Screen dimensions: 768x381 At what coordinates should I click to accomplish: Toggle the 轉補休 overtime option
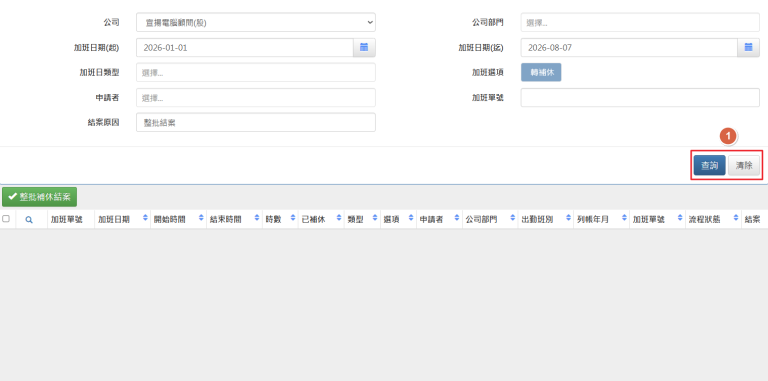(x=541, y=72)
